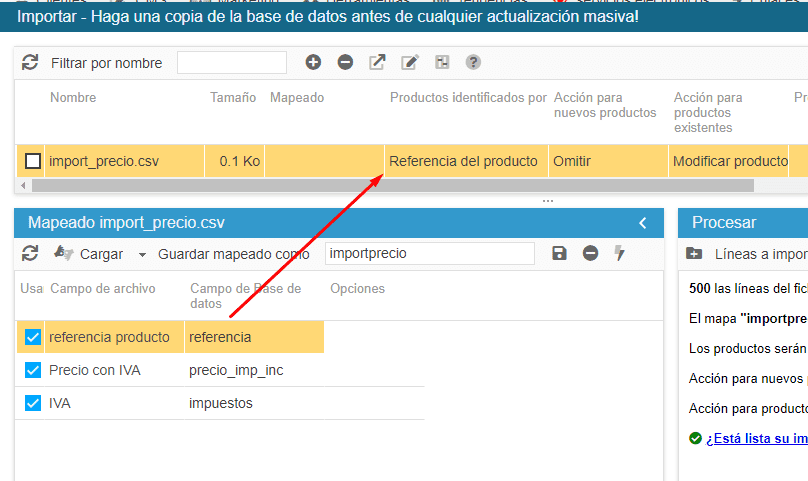Save mapping with the floppy disk icon

[559, 254]
